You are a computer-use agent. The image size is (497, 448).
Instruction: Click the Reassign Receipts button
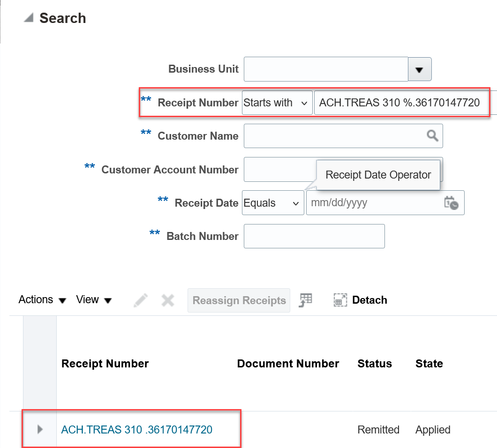(239, 300)
